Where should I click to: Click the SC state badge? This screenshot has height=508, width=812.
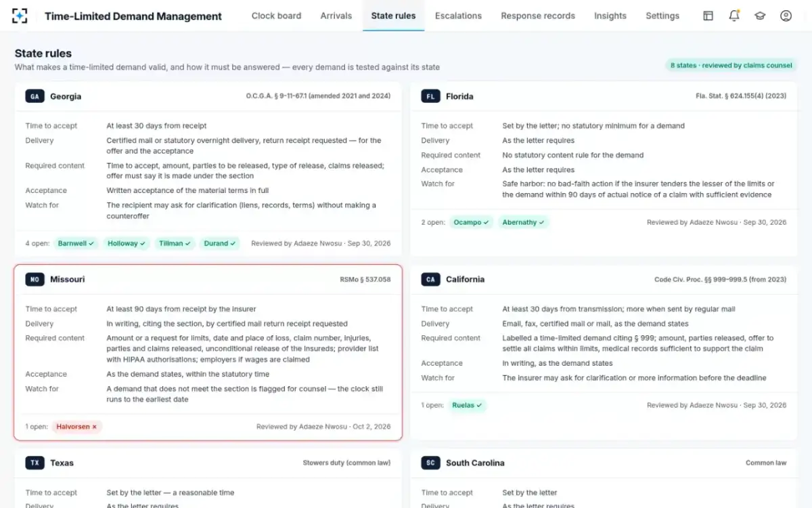(430, 463)
